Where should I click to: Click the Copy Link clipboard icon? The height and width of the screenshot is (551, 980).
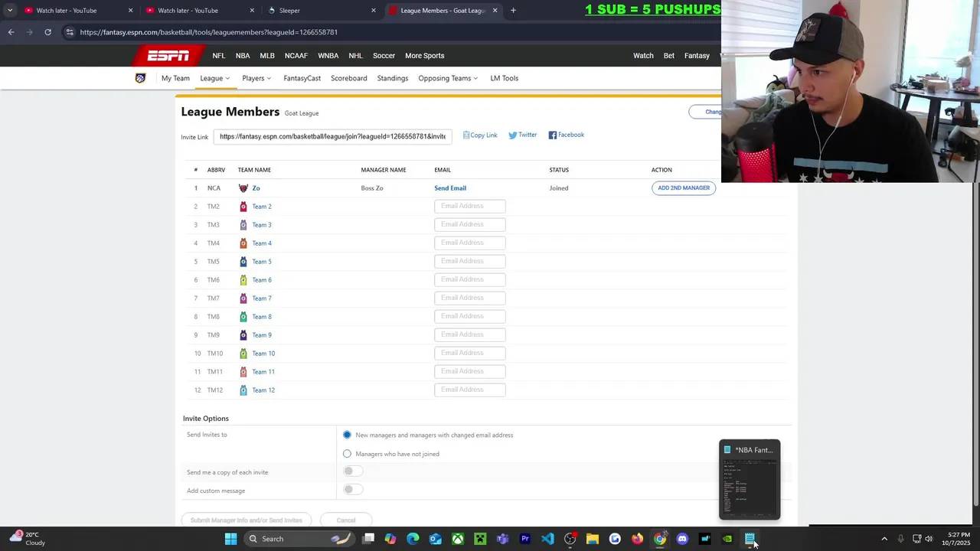[x=465, y=135]
